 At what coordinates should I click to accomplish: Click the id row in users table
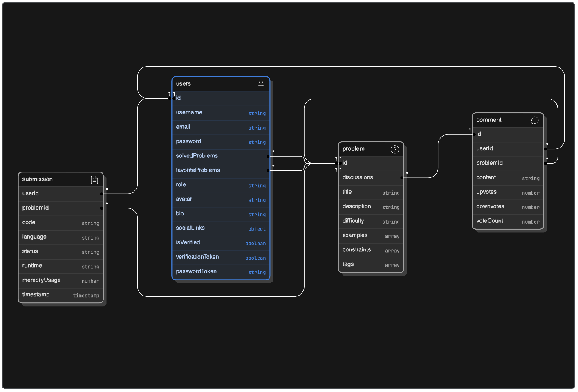tap(221, 98)
